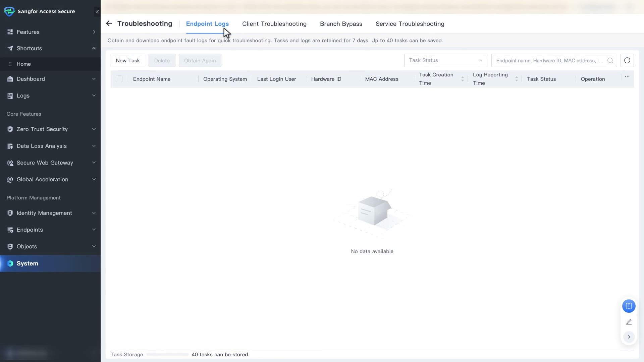Viewport: 644px width, 362px height.
Task: Click the New Task button
Action: pyautogui.click(x=128, y=60)
